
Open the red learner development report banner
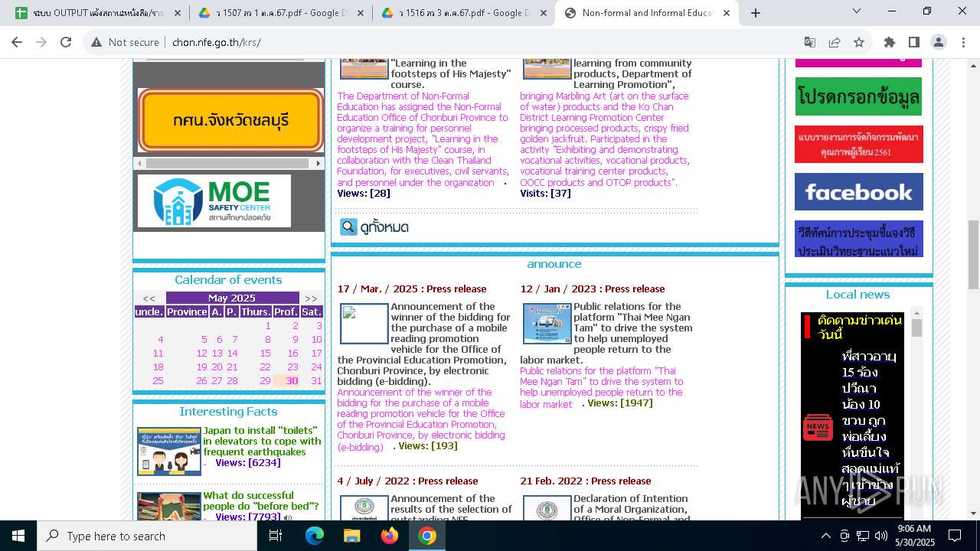(x=859, y=145)
